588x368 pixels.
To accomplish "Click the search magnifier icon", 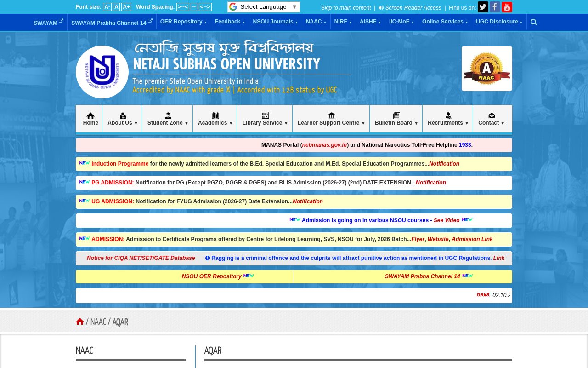I will [534, 22].
